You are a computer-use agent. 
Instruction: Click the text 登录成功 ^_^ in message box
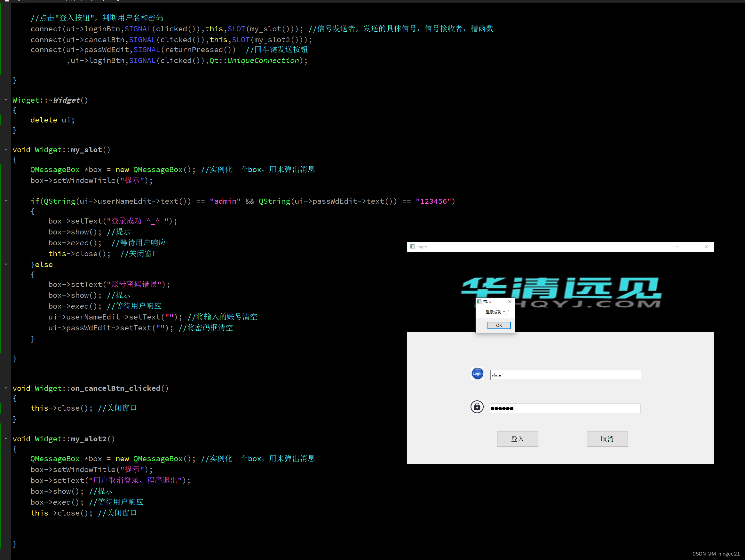[x=497, y=312]
